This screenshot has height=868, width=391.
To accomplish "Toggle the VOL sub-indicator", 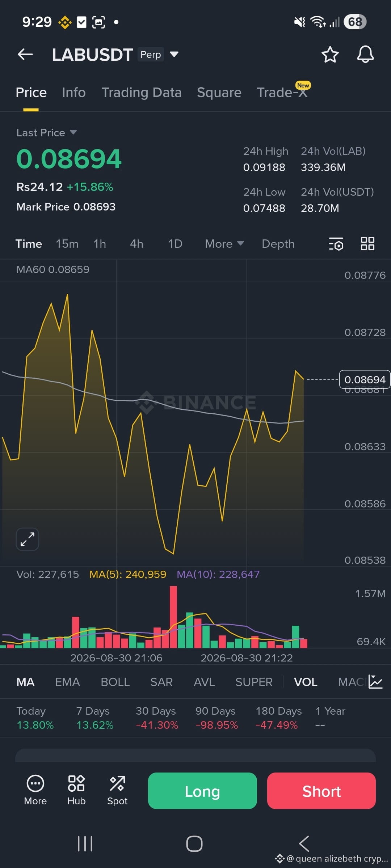I will click(306, 682).
